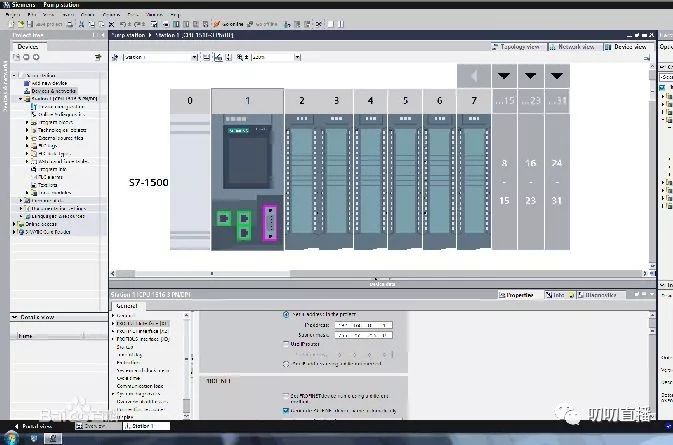Click the Redo arrow icon in toolbar

coord(139,24)
